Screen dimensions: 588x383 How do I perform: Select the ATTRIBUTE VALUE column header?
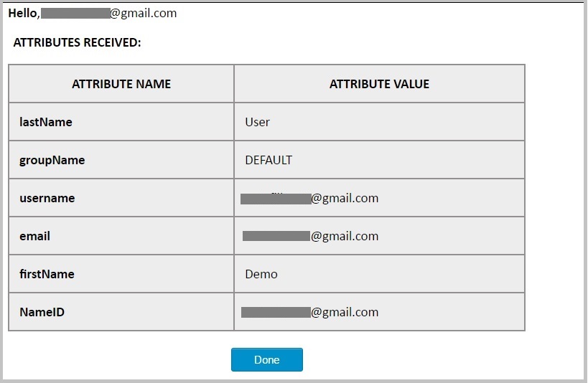click(379, 84)
